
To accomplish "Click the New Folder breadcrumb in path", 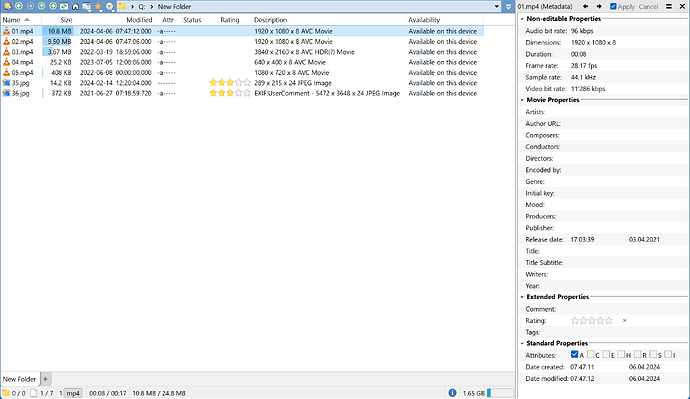I will pos(174,7).
